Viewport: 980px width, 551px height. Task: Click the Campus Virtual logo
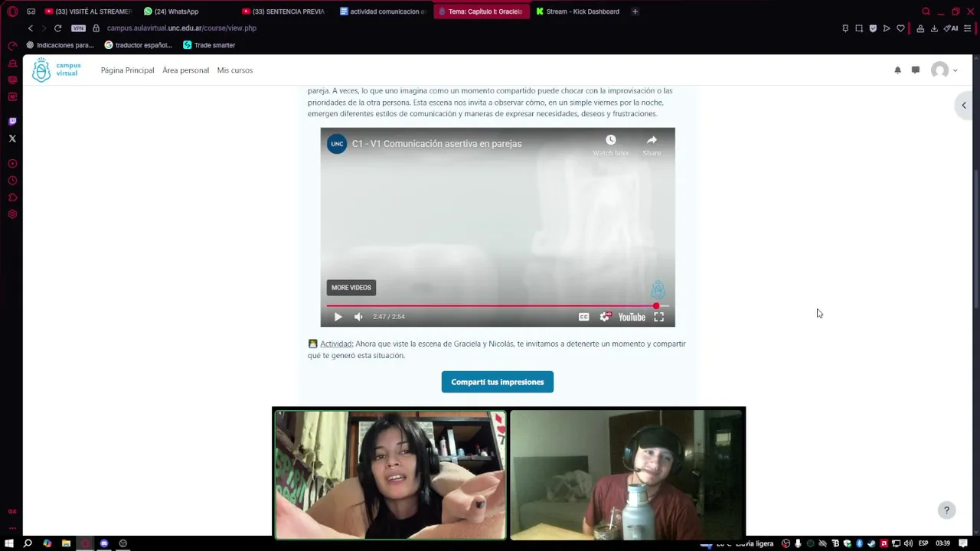(x=56, y=70)
